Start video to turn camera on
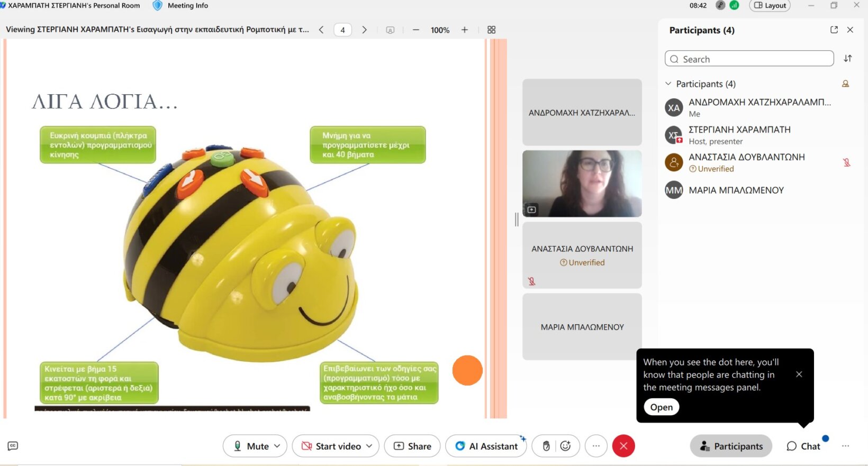The height and width of the screenshot is (466, 868). pyautogui.click(x=332, y=446)
